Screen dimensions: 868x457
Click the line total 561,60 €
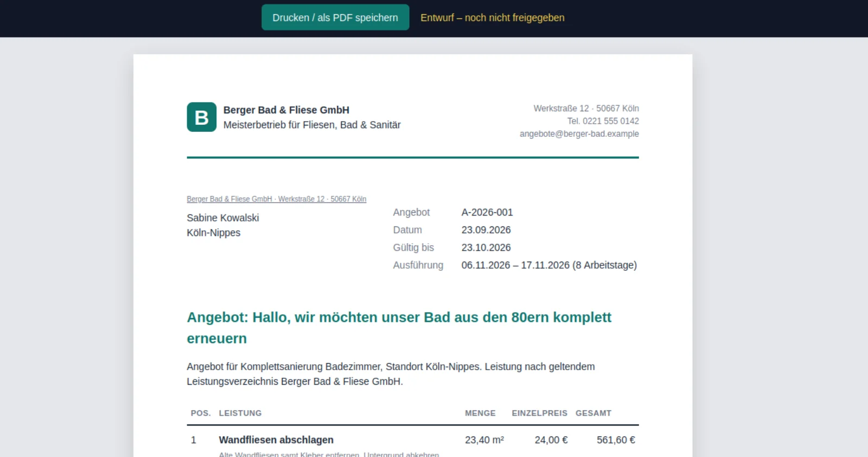pyautogui.click(x=616, y=440)
